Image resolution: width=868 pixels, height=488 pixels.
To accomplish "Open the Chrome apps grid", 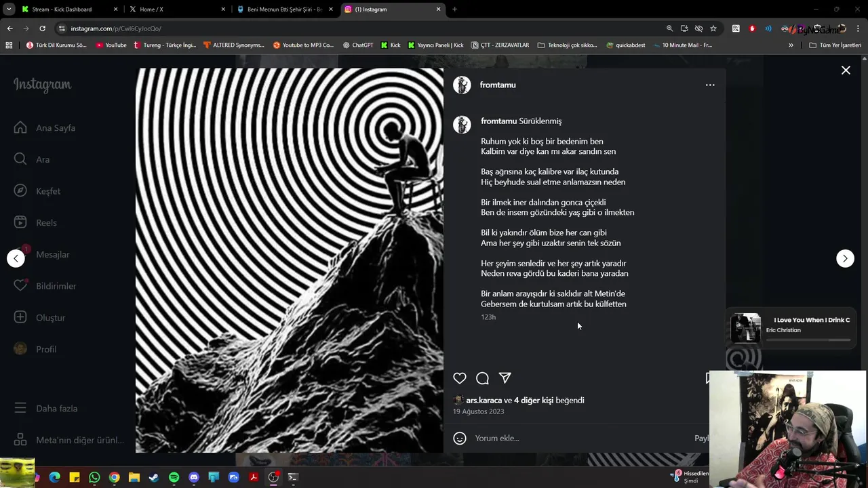I will (x=9, y=45).
